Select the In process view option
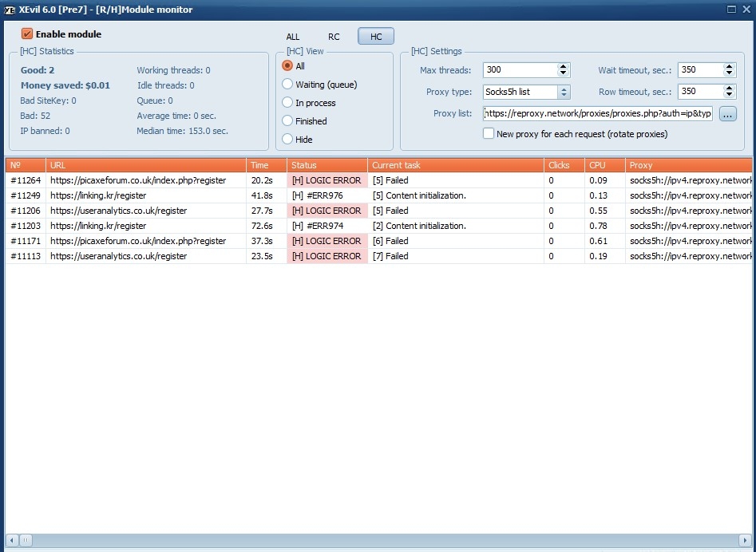The height and width of the screenshot is (552, 756). click(x=288, y=103)
